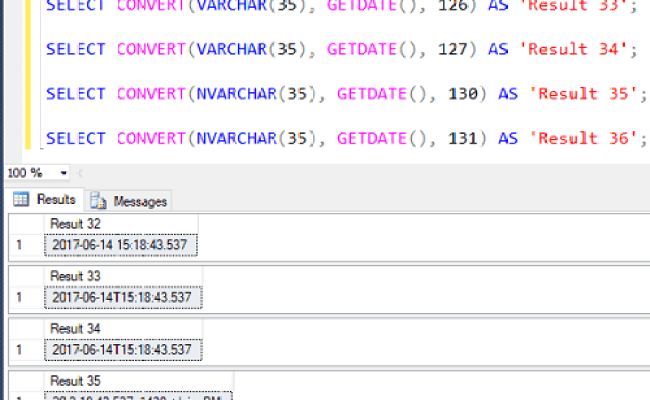The image size is (650, 400).
Task: Click NVARCHAR on the Result 36 line
Action: click(x=236, y=138)
